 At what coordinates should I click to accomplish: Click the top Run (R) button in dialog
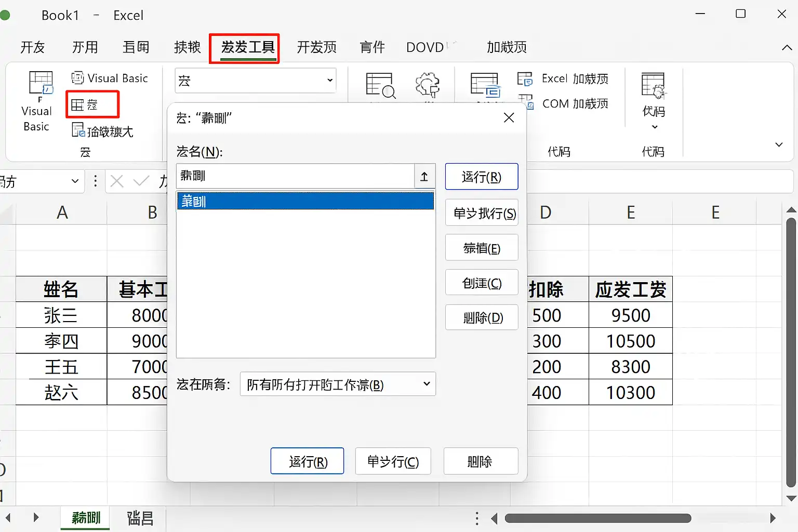click(x=481, y=177)
